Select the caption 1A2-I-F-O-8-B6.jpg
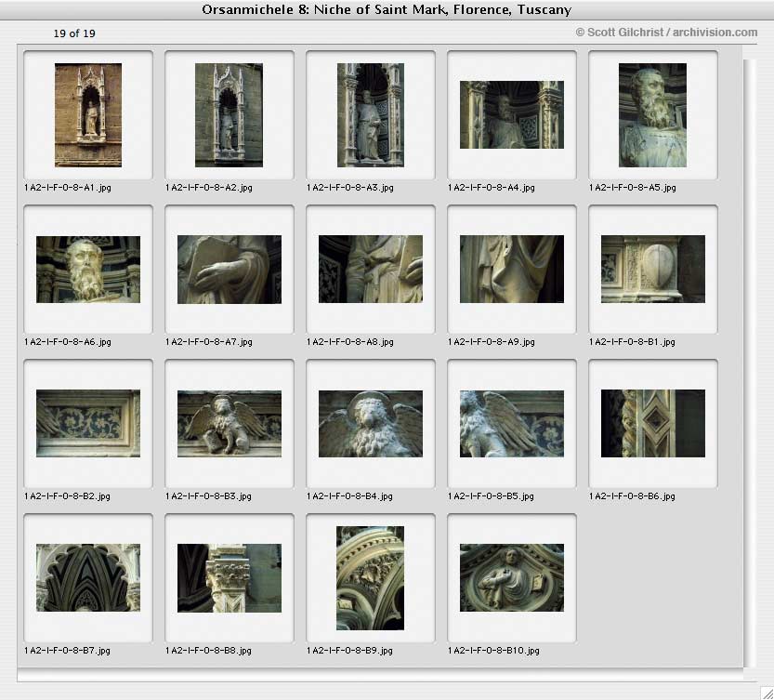The image size is (774, 700). tap(632, 496)
